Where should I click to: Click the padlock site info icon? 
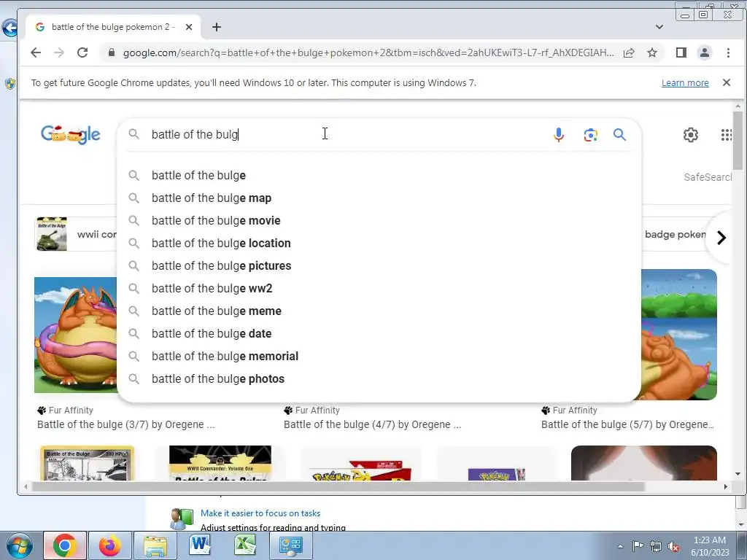(x=112, y=52)
